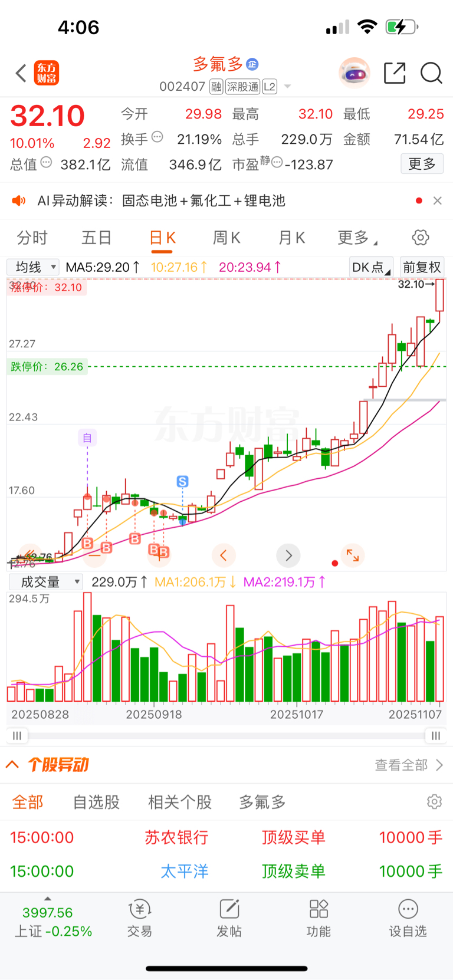Screen dimensions: 453x980
Task: Tap the AI异动解读 speaker icon
Action: point(19,200)
